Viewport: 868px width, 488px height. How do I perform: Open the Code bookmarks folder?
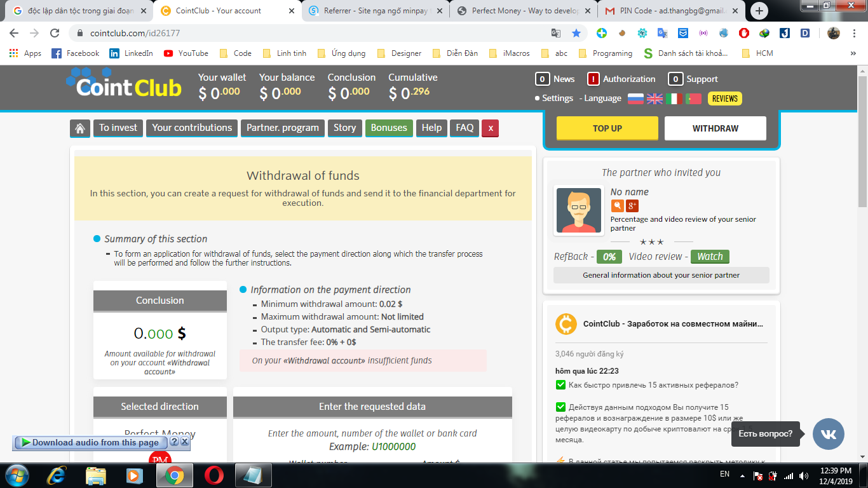click(235, 53)
